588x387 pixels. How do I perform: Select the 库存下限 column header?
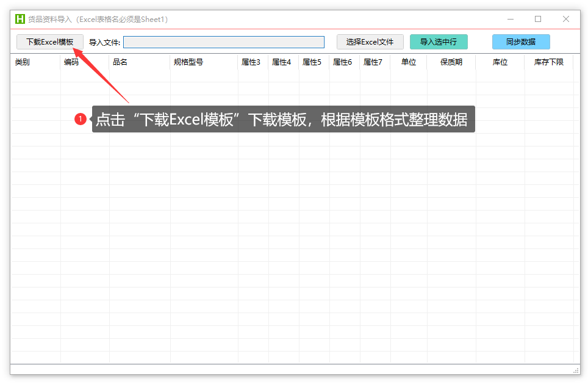tap(549, 62)
